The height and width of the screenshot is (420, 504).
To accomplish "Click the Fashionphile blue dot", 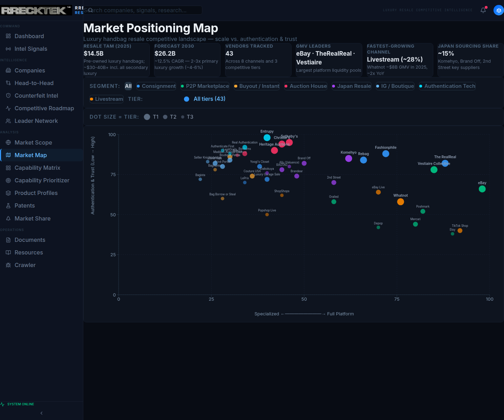I will pos(386,154).
